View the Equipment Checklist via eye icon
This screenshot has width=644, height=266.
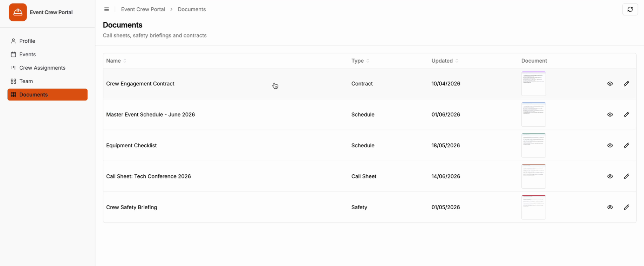[610, 146]
